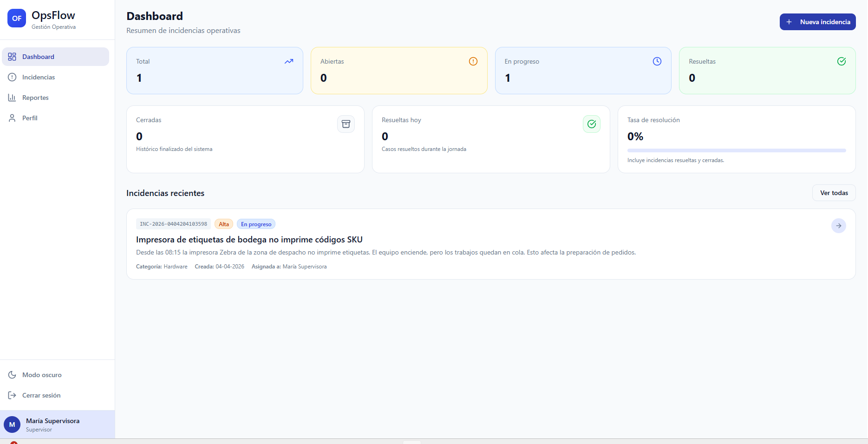Create a Nueva incidencia

coord(817,22)
